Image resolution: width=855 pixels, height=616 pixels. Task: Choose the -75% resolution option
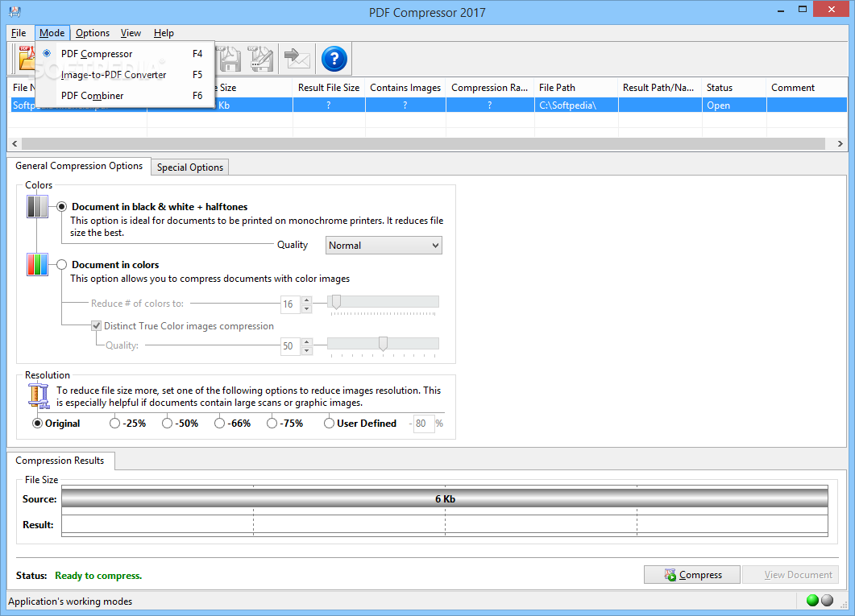click(272, 424)
